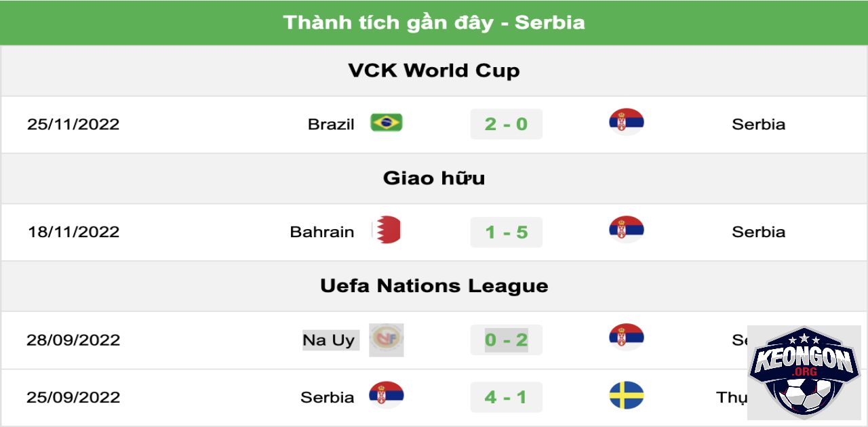Image resolution: width=868 pixels, height=427 pixels.
Task: Click the Na Uy team crest icon
Action: pyautogui.click(x=387, y=340)
